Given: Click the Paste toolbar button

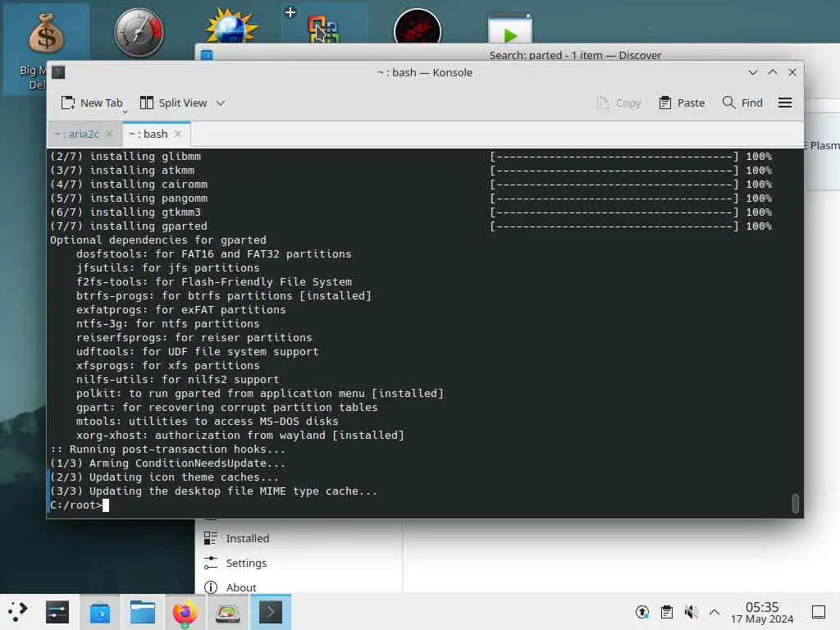Looking at the screenshot, I should (682, 103).
